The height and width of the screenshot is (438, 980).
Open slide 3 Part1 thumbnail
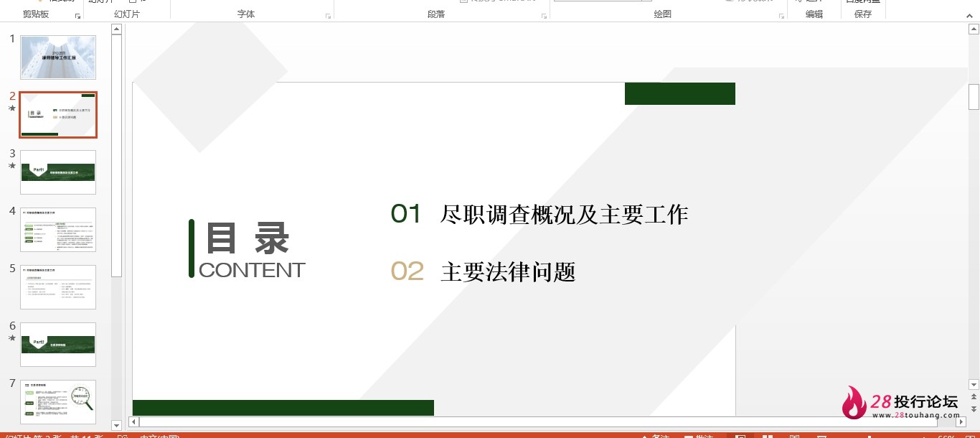tap(58, 172)
